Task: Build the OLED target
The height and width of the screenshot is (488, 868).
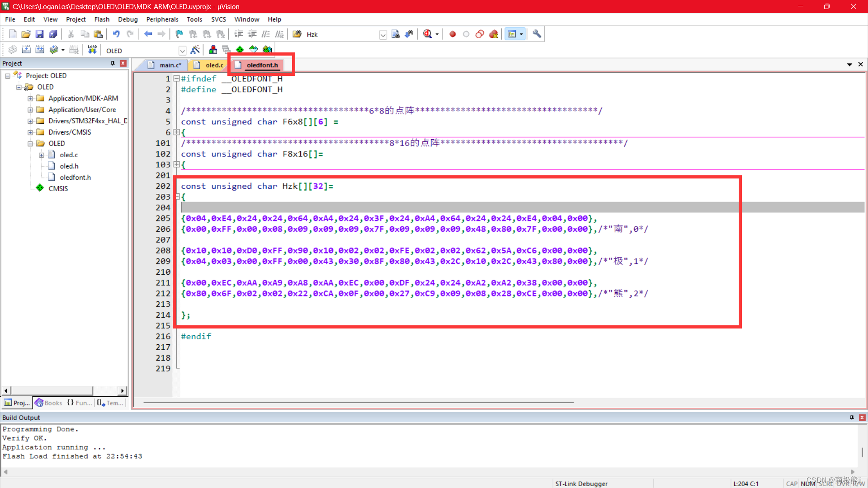Action: (x=26, y=50)
